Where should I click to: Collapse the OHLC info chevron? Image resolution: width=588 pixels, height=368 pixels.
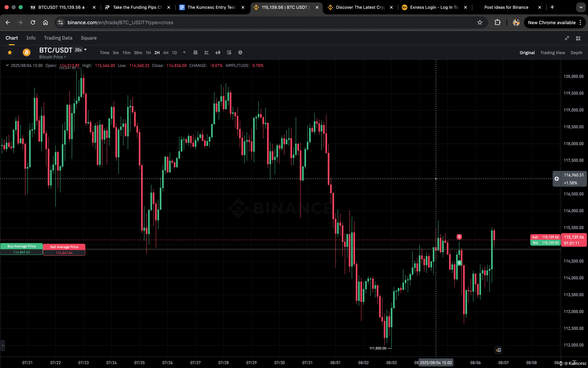[x=7, y=65]
